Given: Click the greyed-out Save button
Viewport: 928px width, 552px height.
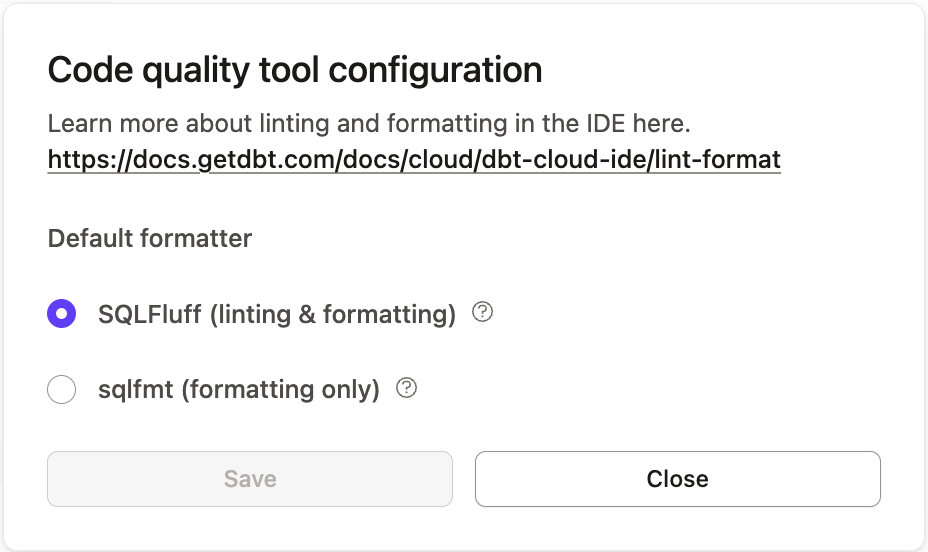Looking at the screenshot, I should 250,479.
